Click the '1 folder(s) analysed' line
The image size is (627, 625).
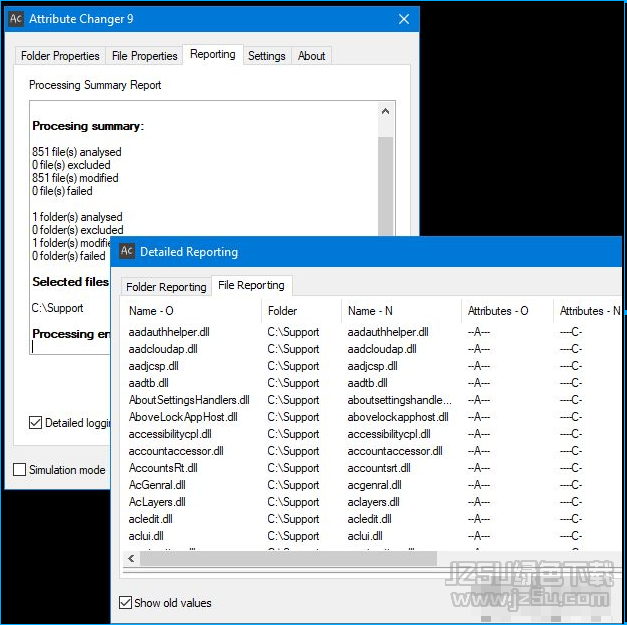coord(77,217)
